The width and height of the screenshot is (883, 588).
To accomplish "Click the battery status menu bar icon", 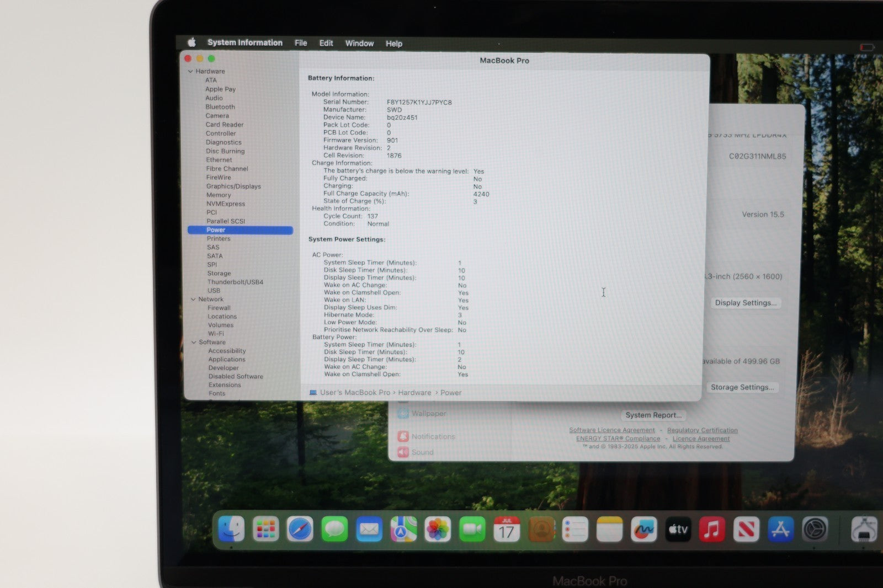I will [867, 47].
